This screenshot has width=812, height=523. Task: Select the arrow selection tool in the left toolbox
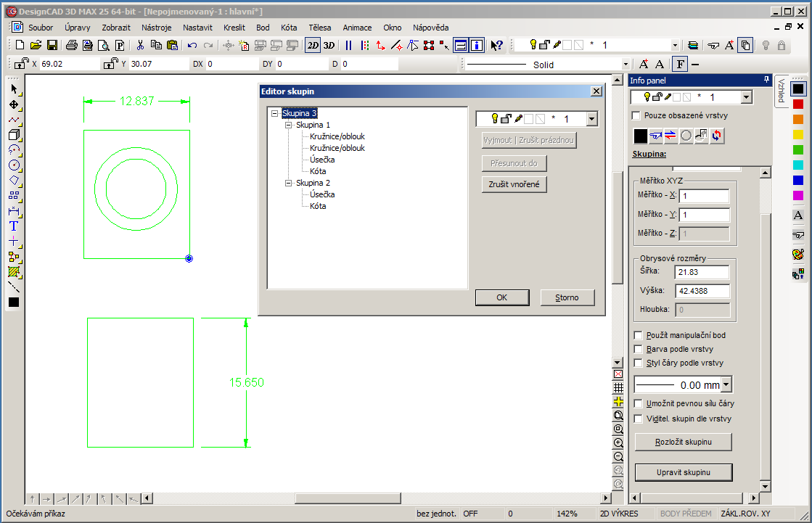(x=14, y=89)
